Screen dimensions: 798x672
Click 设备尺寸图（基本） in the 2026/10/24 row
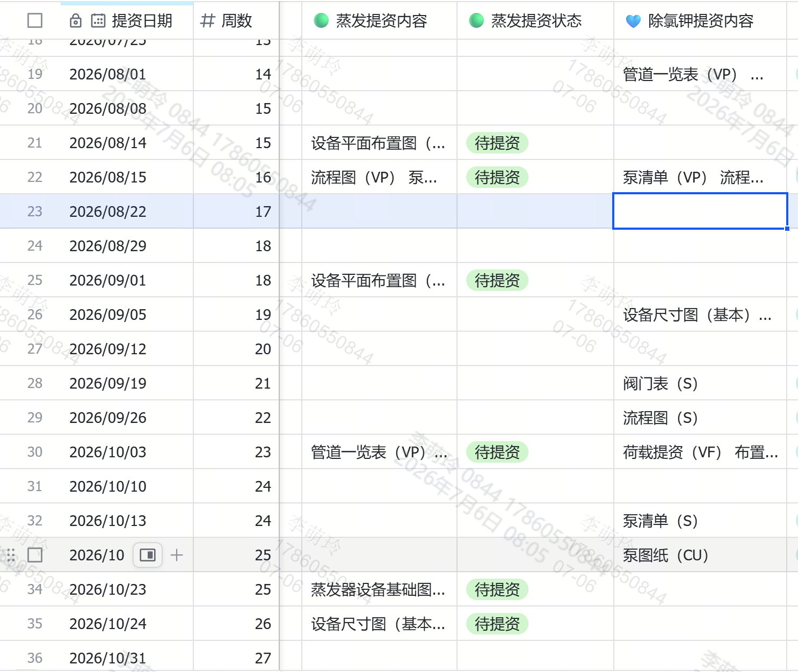[378, 624]
